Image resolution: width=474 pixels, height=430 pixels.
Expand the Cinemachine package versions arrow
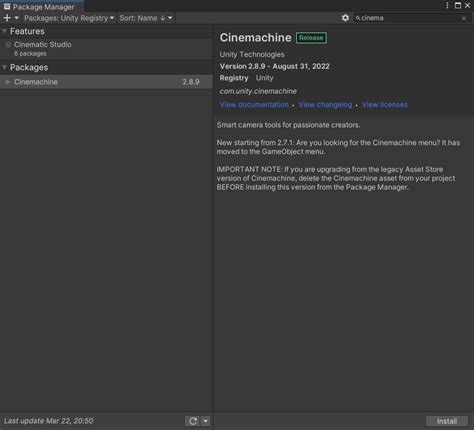[x=8, y=82]
